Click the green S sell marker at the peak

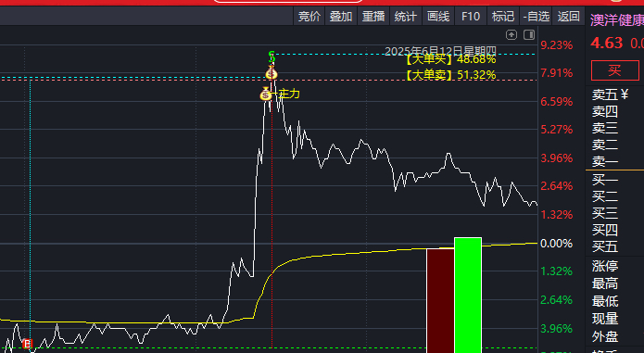click(271, 57)
